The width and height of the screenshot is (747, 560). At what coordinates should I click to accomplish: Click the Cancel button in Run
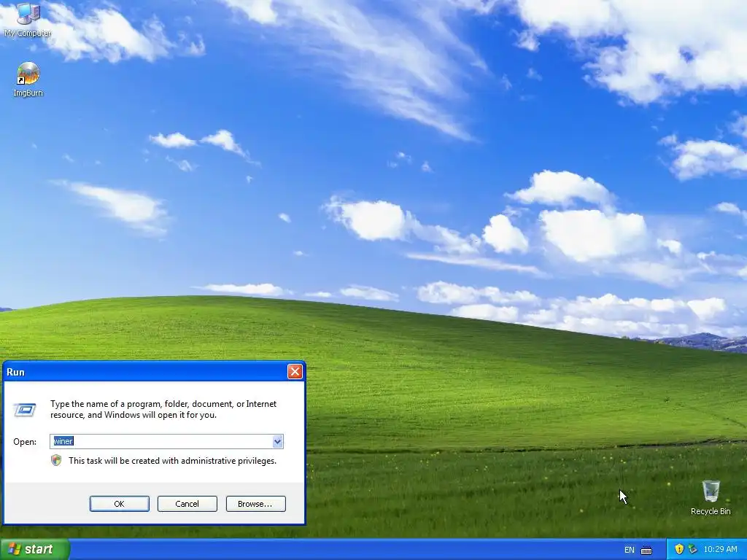pos(187,504)
